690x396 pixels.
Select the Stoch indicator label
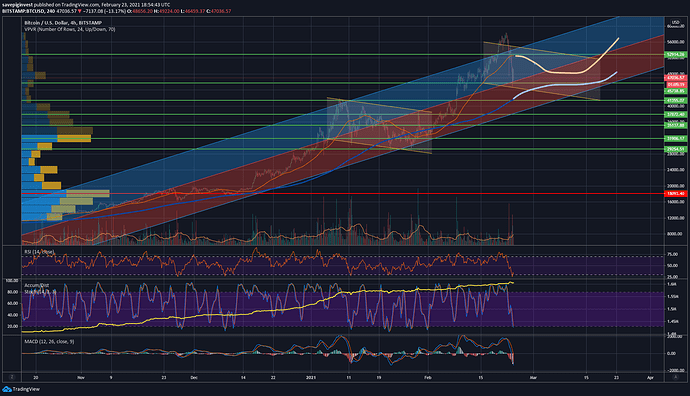(x=40, y=291)
